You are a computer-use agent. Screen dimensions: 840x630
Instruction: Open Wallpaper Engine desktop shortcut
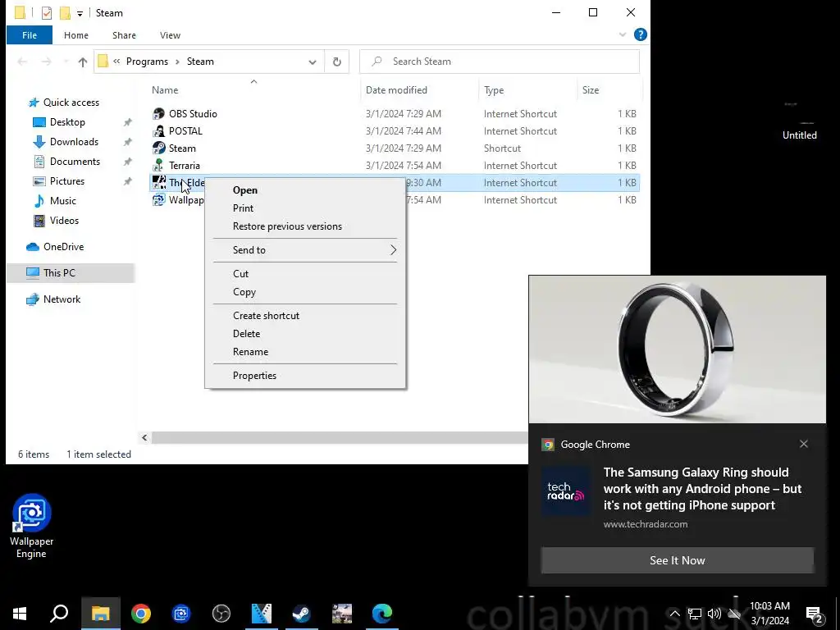(x=32, y=526)
